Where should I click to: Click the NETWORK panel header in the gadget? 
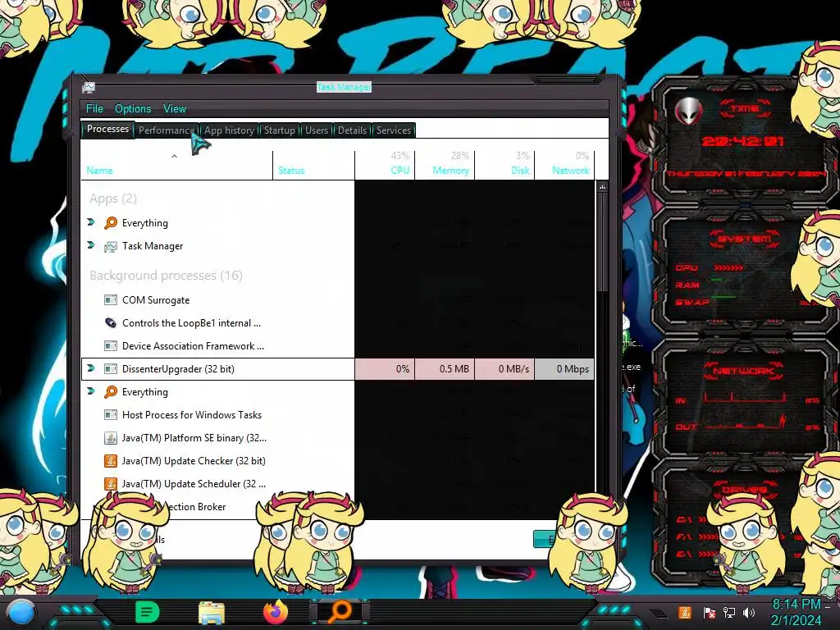[744, 370]
